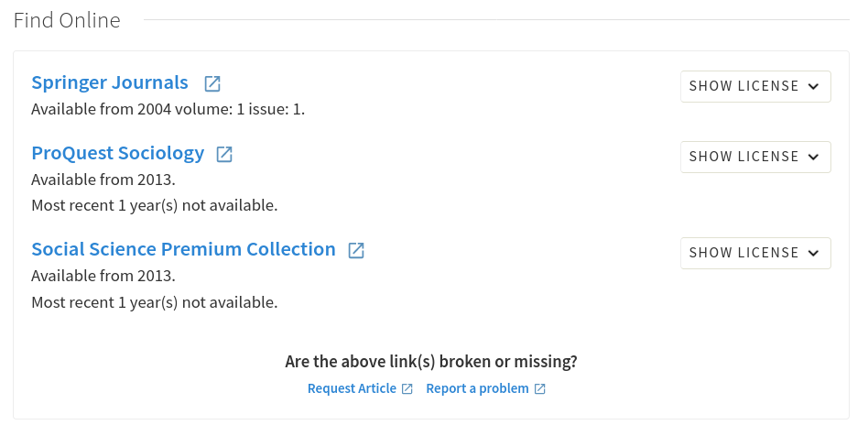This screenshot has height=436, width=868.
Task: Expand chevron arrow in Social Science Premium license button
Action: pos(813,254)
